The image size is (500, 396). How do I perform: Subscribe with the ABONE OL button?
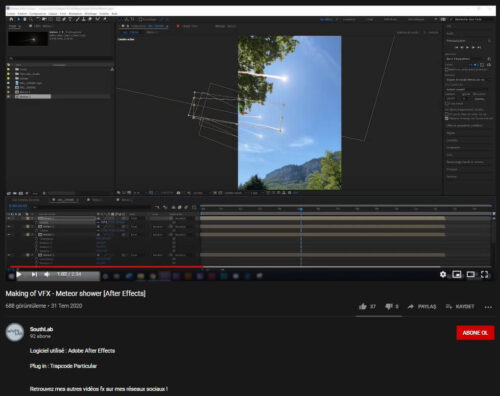[x=475, y=333]
